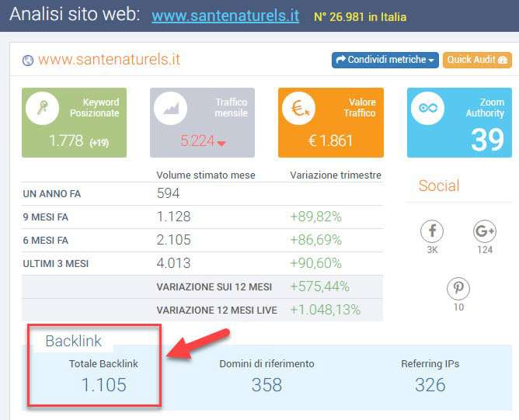Open the Facebook social icon
519x420 pixels.
point(432,231)
